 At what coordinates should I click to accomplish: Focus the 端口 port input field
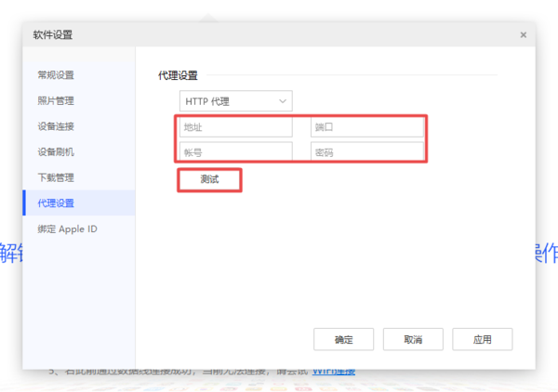click(x=366, y=127)
